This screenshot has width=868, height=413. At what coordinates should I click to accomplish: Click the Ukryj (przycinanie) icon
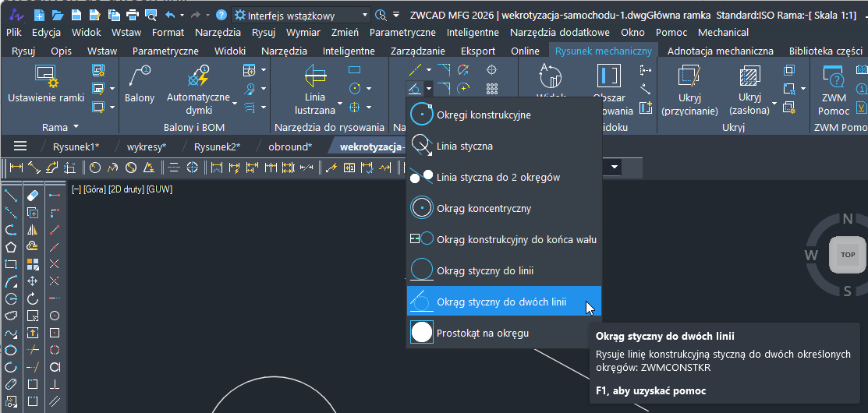[x=689, y=77]
